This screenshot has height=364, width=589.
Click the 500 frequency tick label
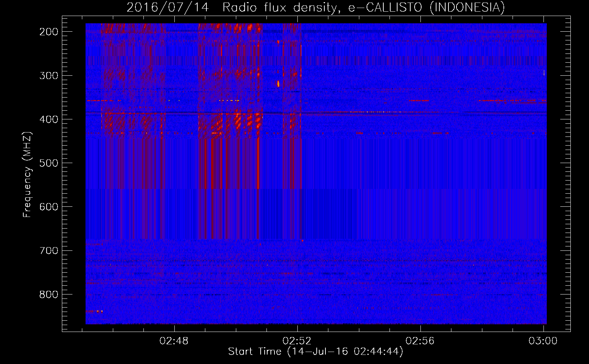click(x=49, y=163)
